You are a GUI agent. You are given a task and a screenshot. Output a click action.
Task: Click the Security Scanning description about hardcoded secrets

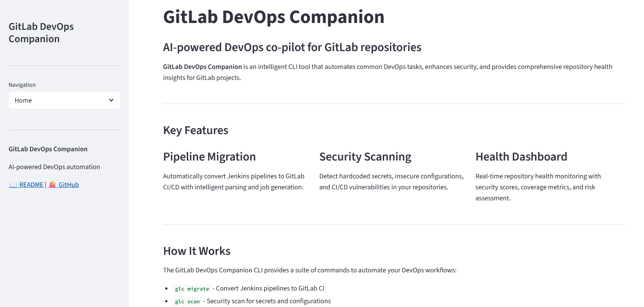click(x=391, y=181)
